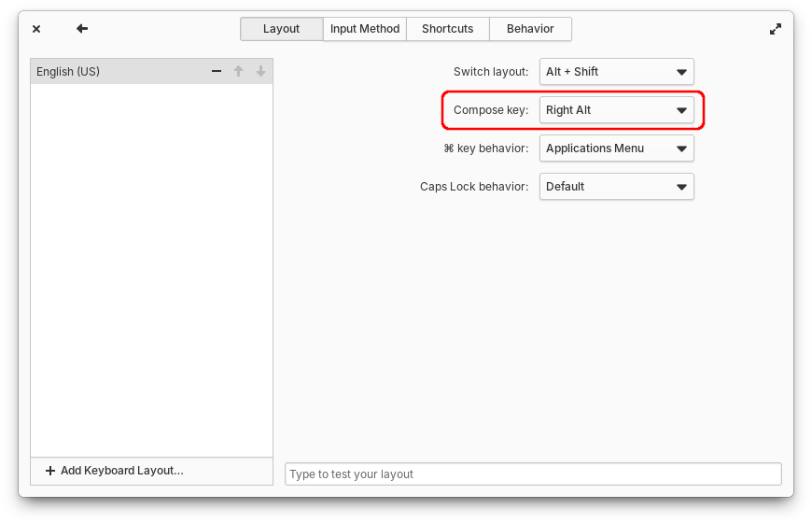Click Add Keyboard Layout... button
Image resolution: width=812 pixels, height=523 pixels.
pyautogui.click(x=151, y=471)
